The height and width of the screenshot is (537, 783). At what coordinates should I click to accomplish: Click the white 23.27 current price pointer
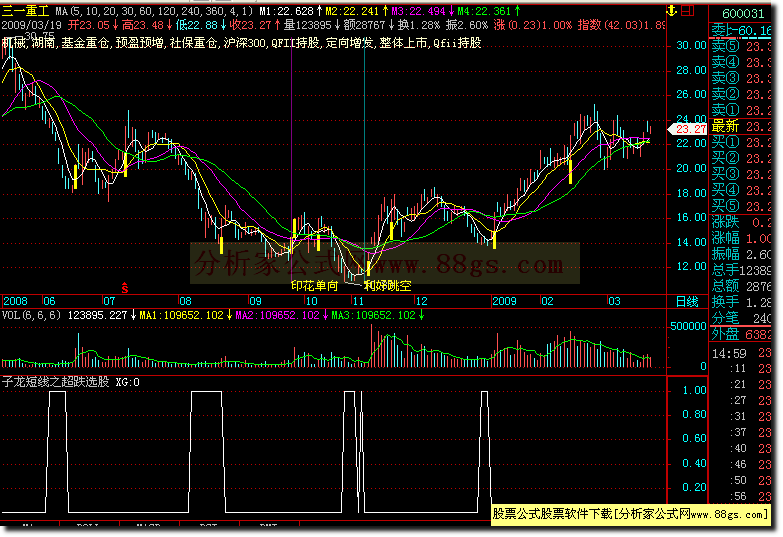click(687, 129)
